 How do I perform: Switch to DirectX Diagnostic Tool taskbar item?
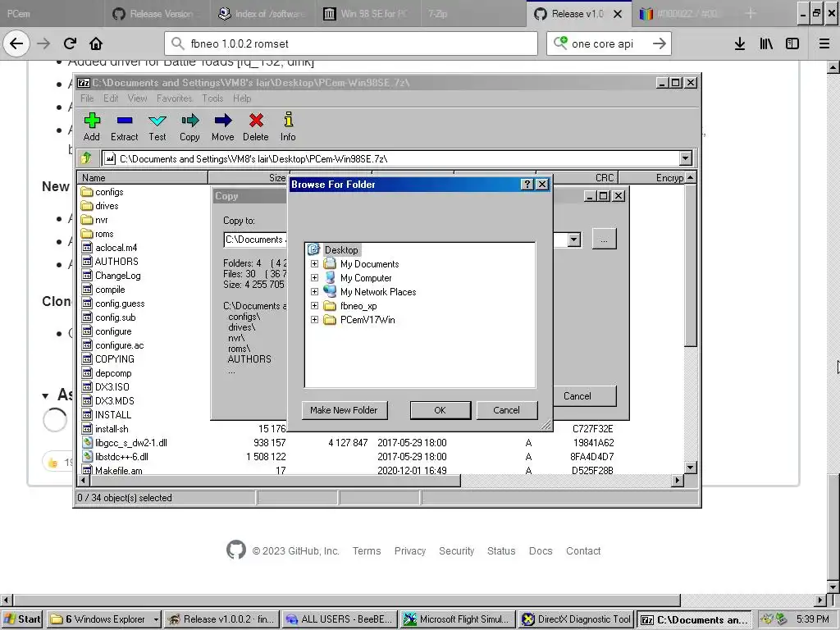tap(577, 619)
